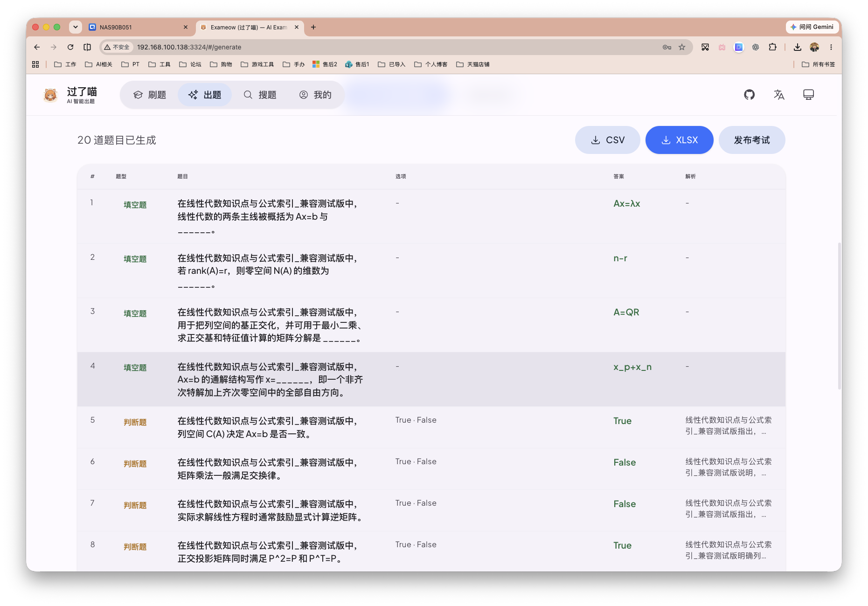
Task: Click the page vertical scrollbar
Action: (840, 316)
